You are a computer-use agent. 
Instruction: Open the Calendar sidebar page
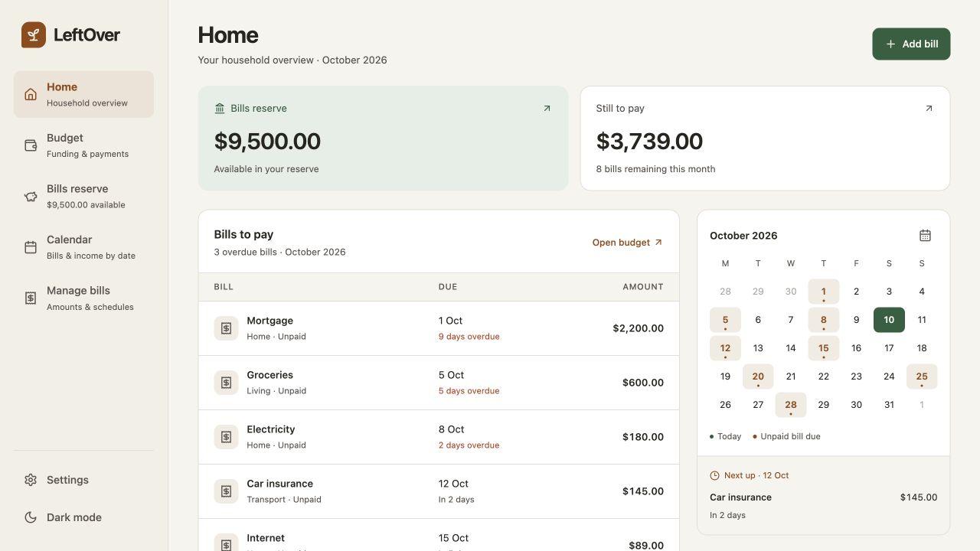click(83, 247)
